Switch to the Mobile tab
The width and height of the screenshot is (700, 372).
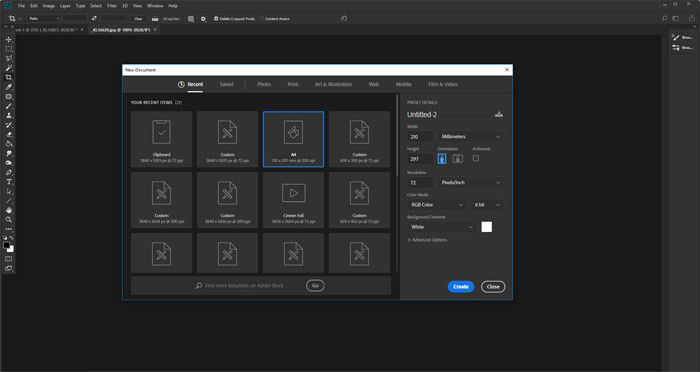click(404, 84)
